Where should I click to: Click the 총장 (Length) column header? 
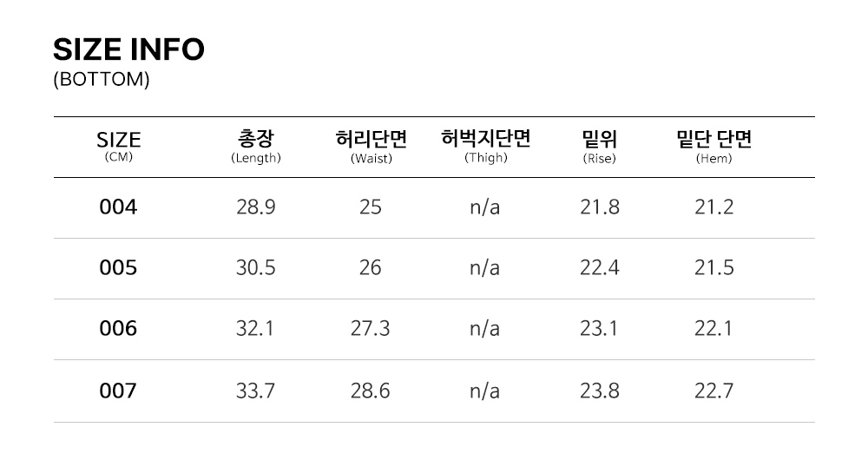coord(256,145)
